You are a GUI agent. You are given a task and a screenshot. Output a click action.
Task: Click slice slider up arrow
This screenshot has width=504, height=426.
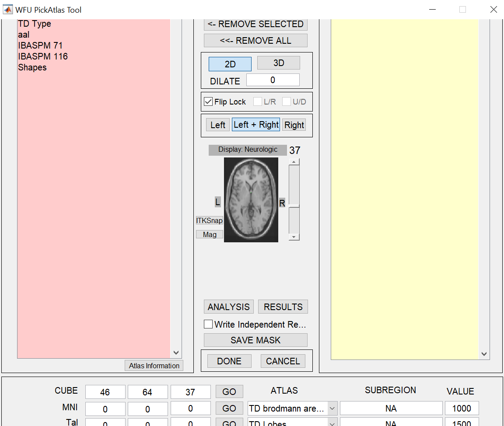click(x=294, y=162)
